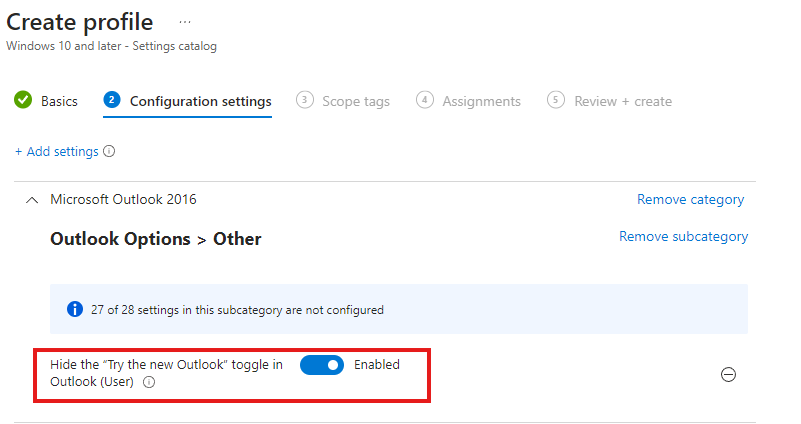801x424 pixels.
Task: Click the step 3 Scope tags circle
Action: point(304,100)
